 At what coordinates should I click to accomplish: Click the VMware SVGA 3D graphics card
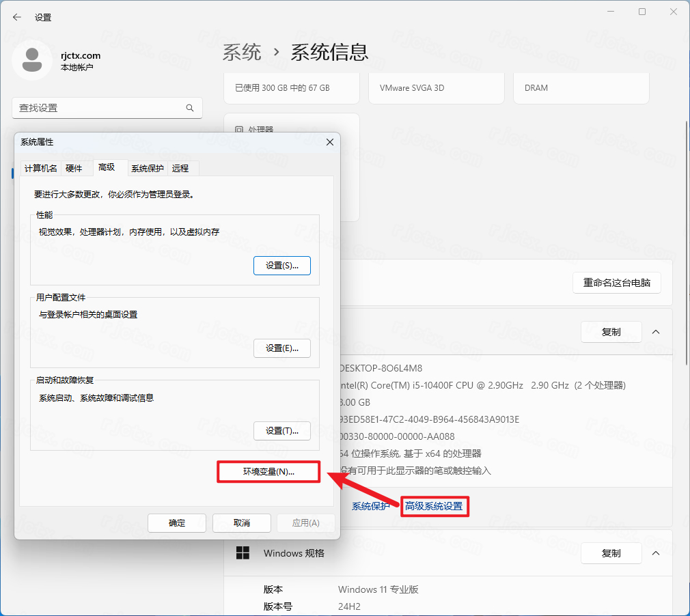pos(437,88)
